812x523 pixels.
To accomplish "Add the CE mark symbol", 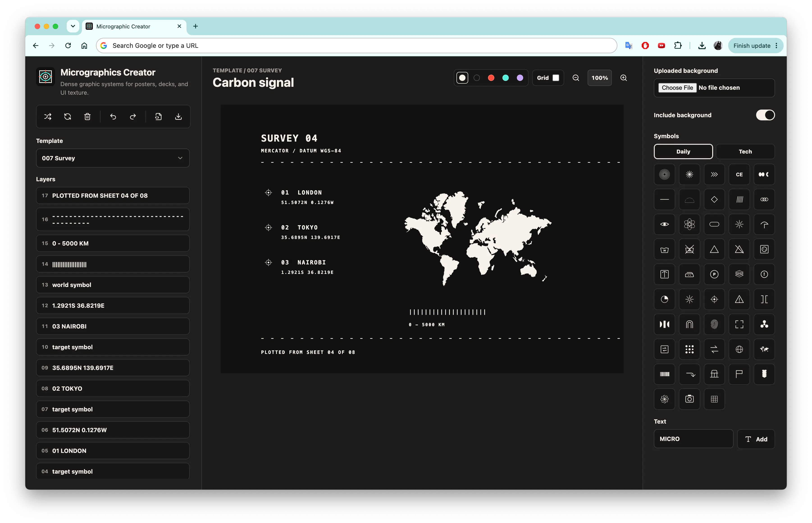I will point(739,174).
